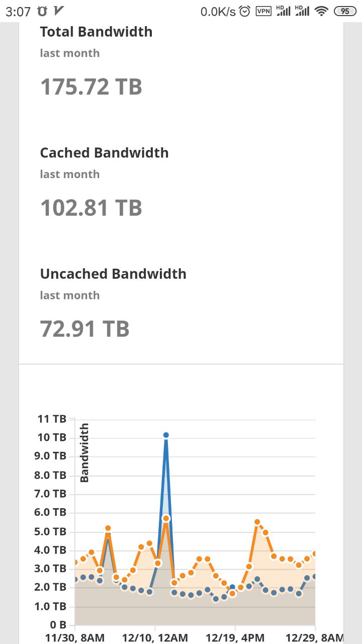Tap the alarm clock icon in status bar
Image resolution: width=362 pixels, height=644 pixels.
pos(245,11)
